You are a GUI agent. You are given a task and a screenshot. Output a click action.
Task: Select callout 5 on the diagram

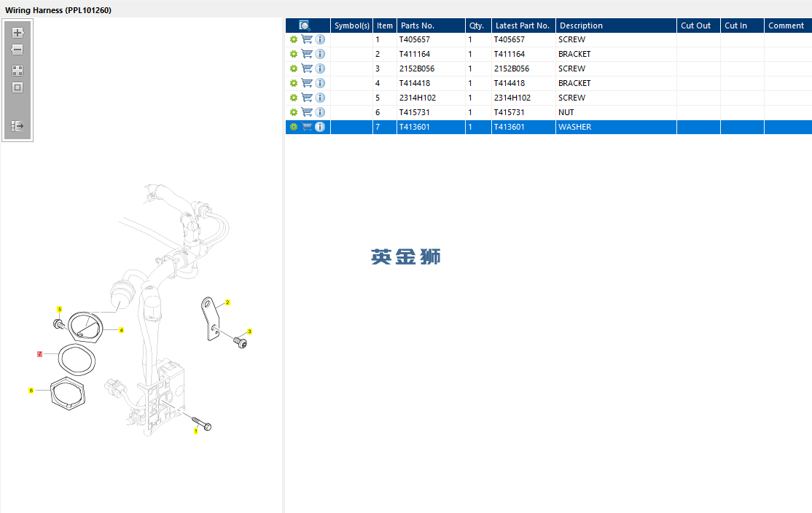tap(60, 309)
